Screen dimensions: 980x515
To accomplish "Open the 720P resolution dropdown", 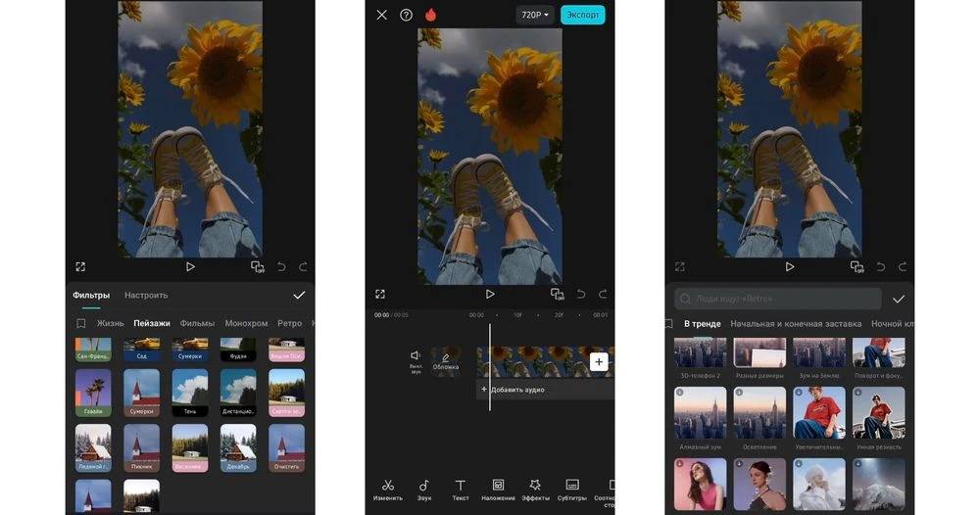I will pyautogui.click(x=535, y=15).
